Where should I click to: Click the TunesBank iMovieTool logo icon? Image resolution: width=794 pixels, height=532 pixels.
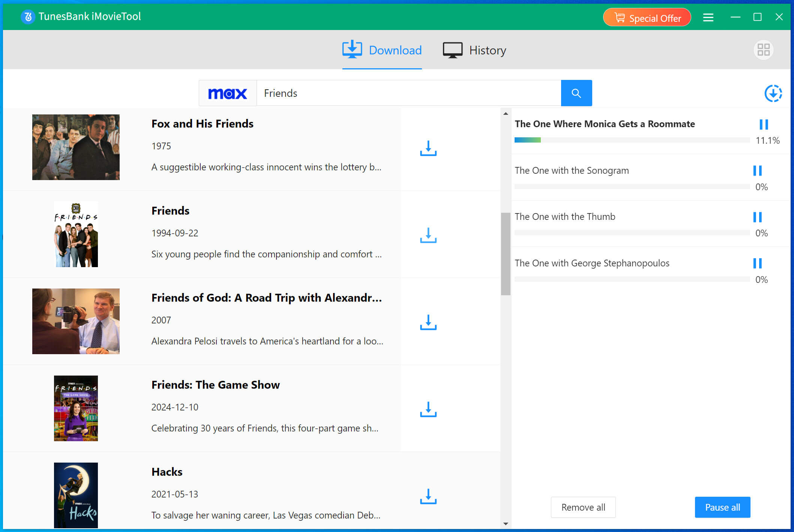pos(28,17)
